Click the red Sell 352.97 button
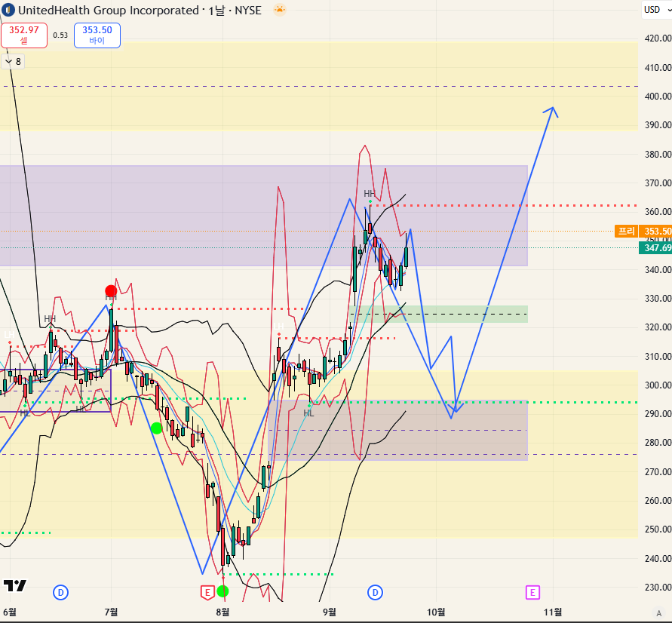The width and height of the screenshot is (672, 623). 24,35
